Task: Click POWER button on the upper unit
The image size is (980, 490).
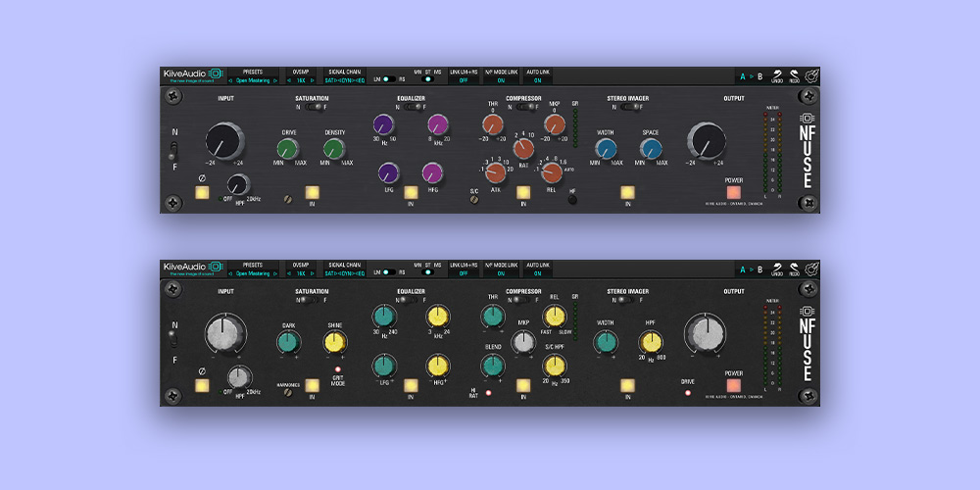Action: pos(734,192)
